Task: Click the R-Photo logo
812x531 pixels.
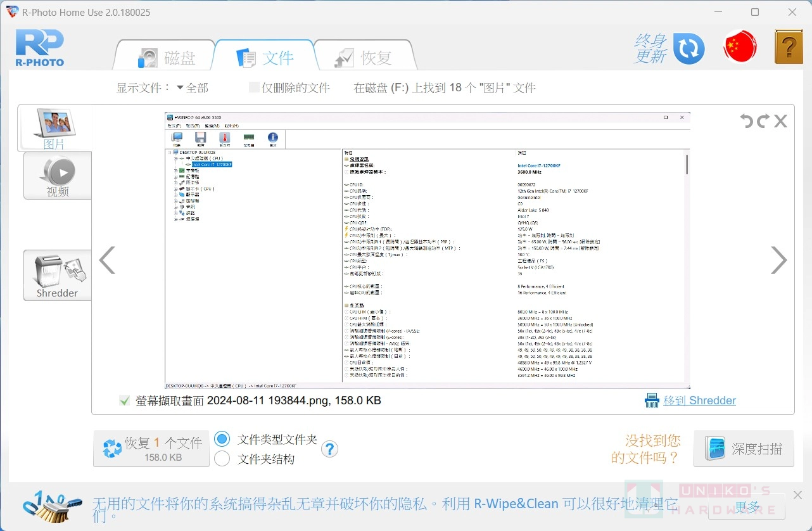Action: tap(40, 48)
